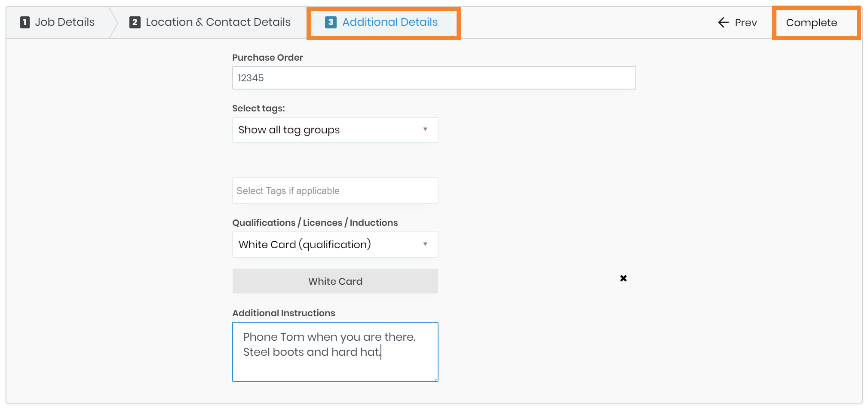Click the step 2 number badge
This screenshot has height=410, width=868.
click(x=135, y=22)
